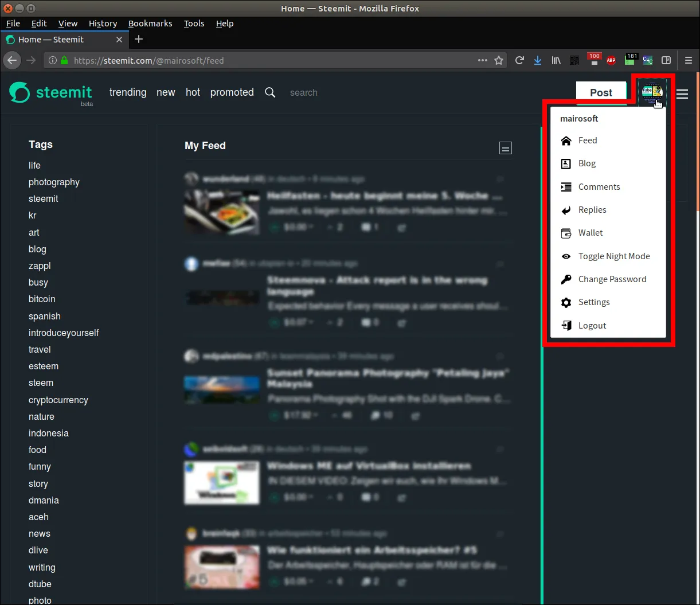
Task: Show site information icon in address bar
Action: coord(52,60)
